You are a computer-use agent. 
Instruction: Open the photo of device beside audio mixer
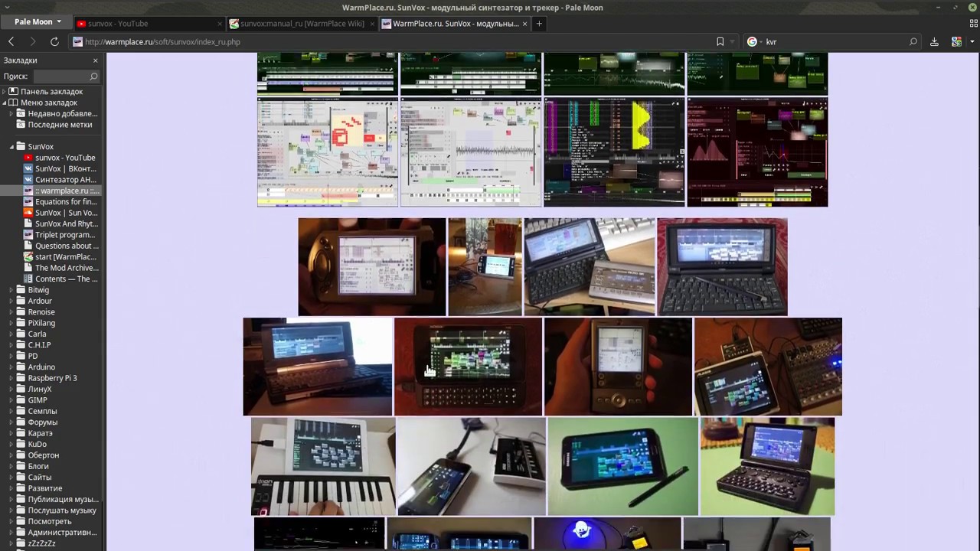[768, 367]
